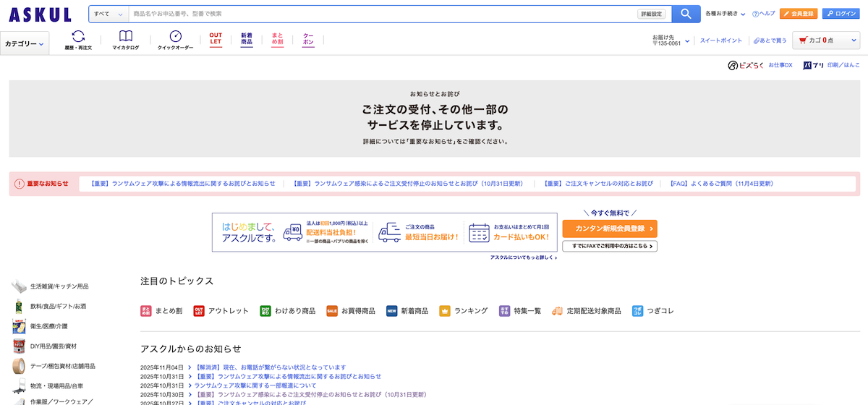Expand the カテゴリー category menu

(x=25, y=44)
